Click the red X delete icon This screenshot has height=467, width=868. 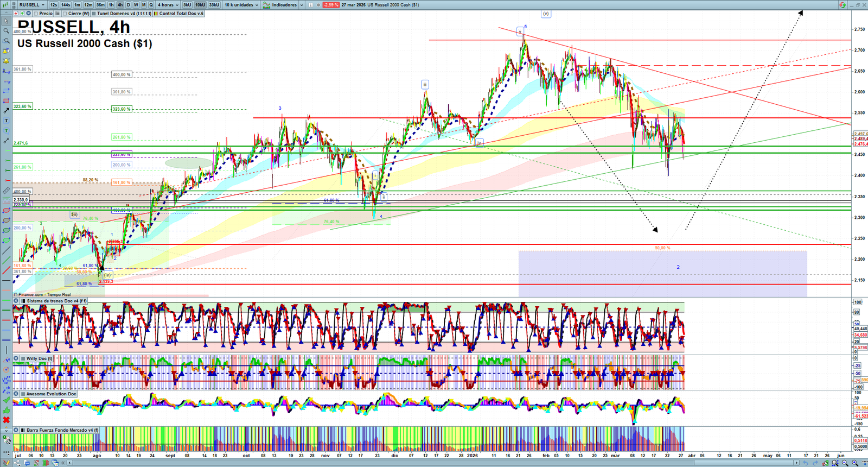6,420
